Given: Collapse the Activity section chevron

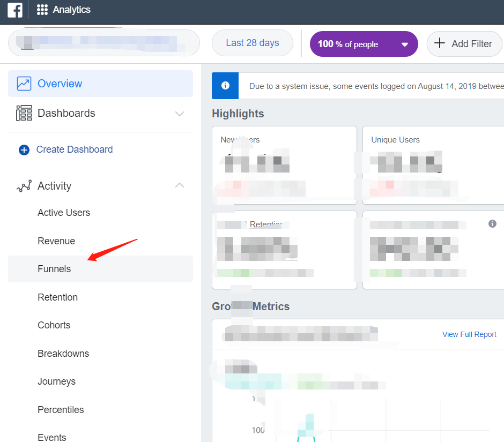Looking at the screenshot, I should (x=180, y=185).
